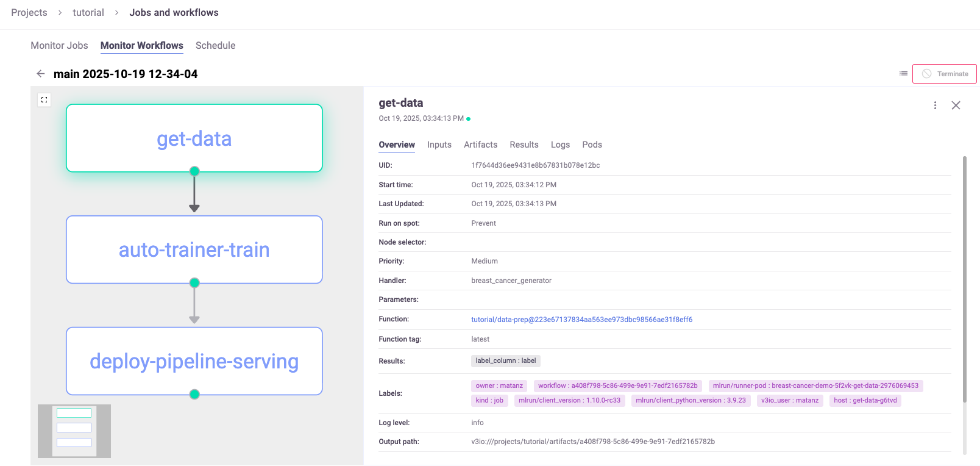Go to Projects breadcrumb

[29, 13]
